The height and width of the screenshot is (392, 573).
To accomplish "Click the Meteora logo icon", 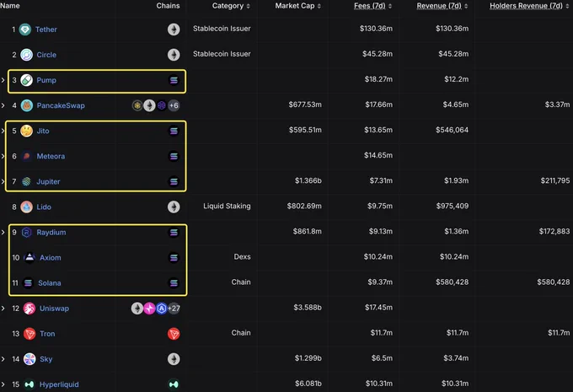I will [27, 156].
